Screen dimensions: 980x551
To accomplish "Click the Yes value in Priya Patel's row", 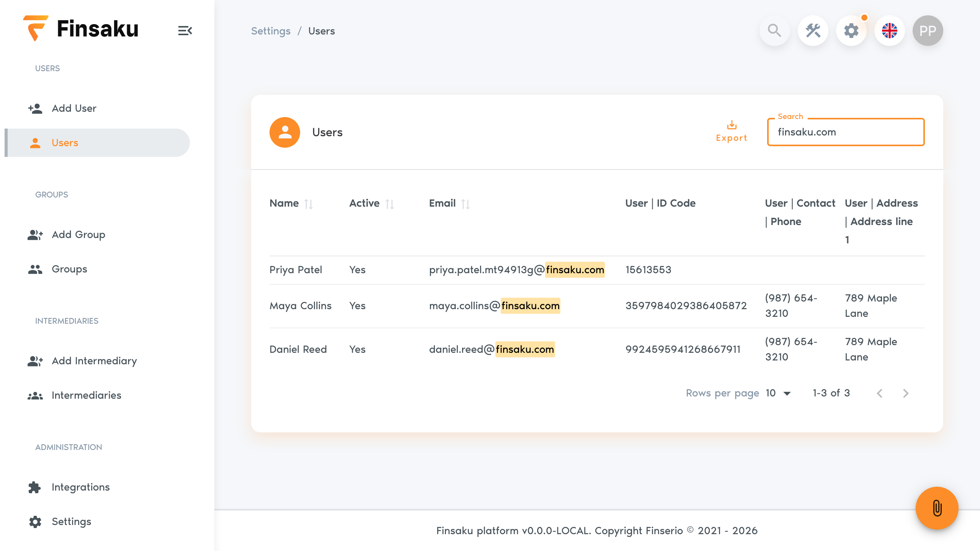I will 357,270.
